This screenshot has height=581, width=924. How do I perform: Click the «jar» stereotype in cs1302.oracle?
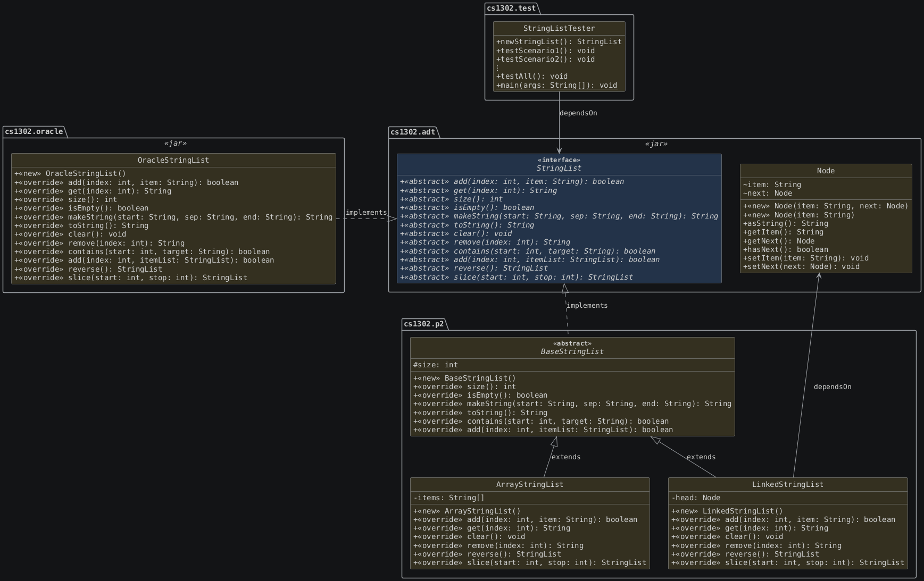coord(175,144)
